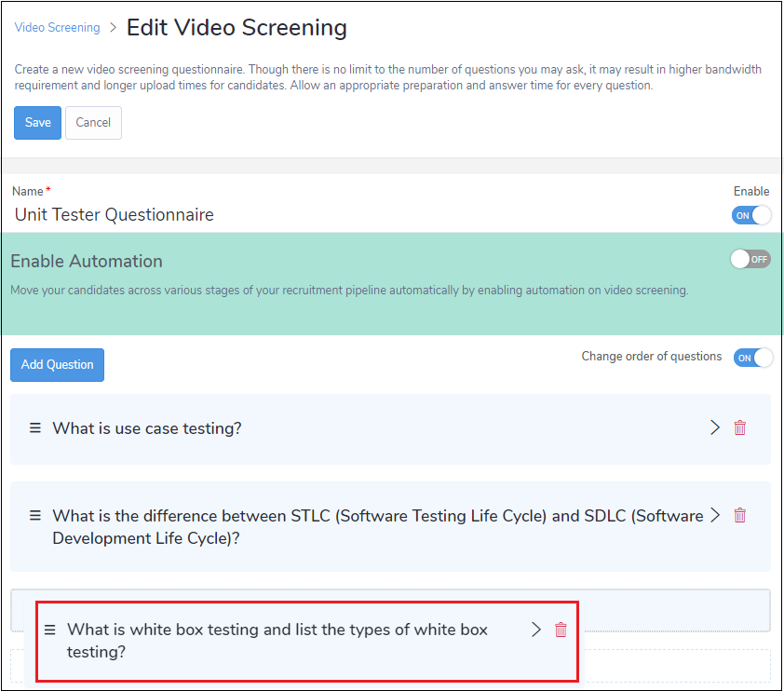Delete the use case testing question
The width and height of the screenshot is (784, 691).
coord(739,428)
